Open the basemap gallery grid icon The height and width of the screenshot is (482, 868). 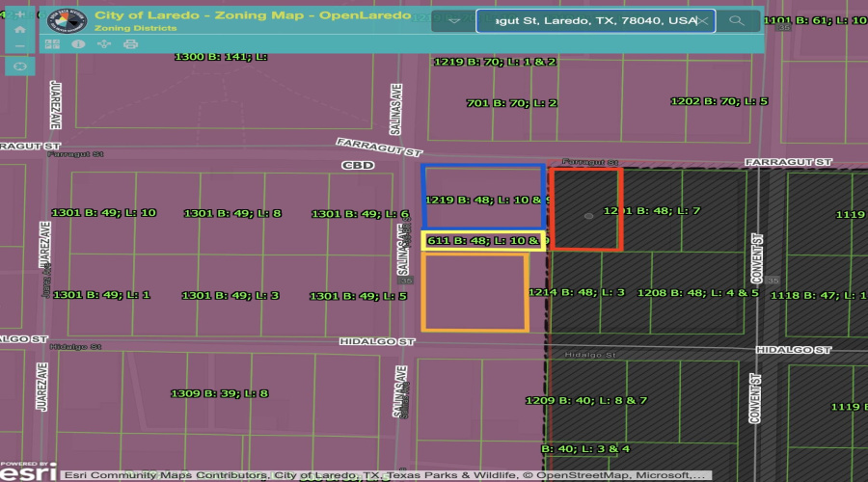[54, 44]
